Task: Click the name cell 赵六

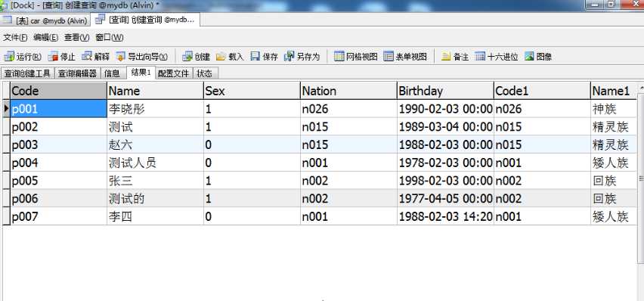Action: [155, 144]
